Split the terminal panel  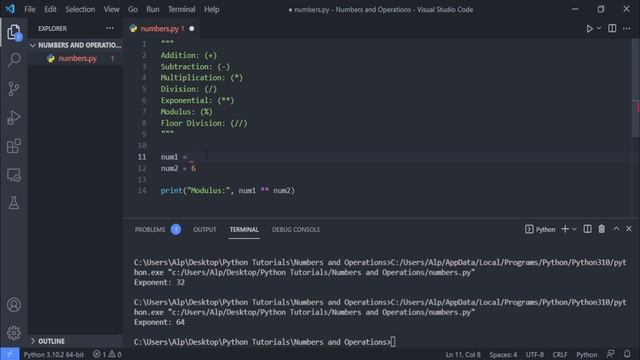587,229
